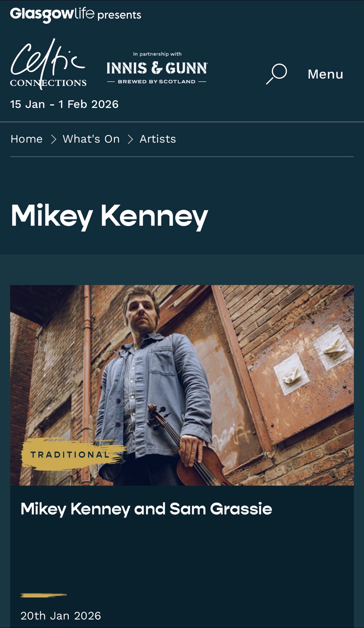
Task: Tap the Innis & Gunn sponsor logo
Action: point(157,68)
